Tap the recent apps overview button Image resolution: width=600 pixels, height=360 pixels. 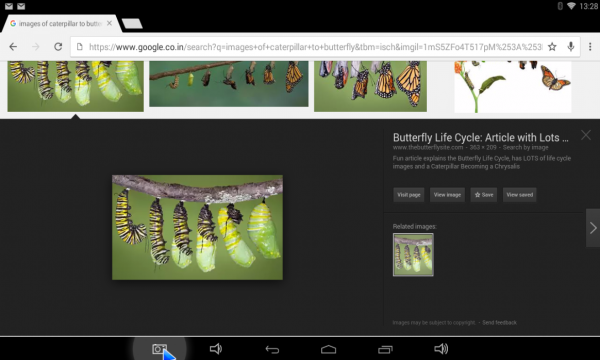click(385, 349)
